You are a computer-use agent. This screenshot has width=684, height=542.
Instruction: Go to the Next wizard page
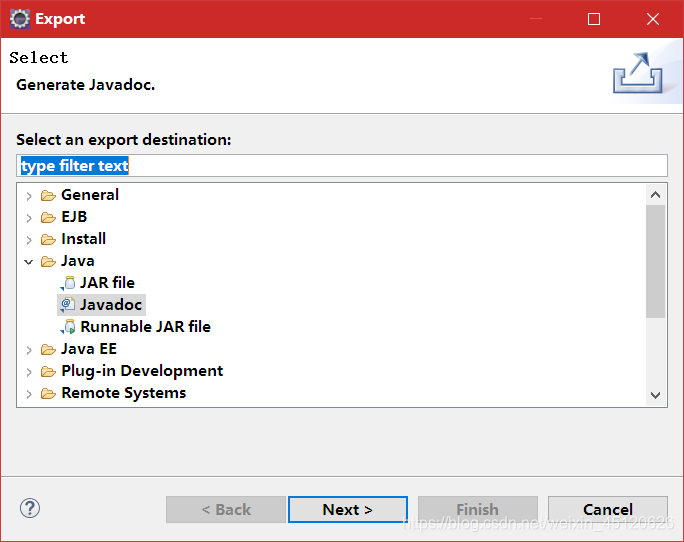[348, 509]
